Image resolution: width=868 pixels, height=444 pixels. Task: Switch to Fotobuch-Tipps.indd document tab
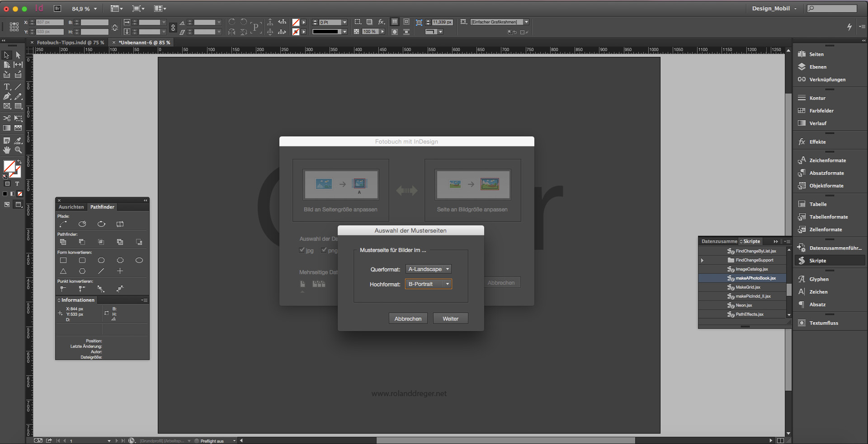70,42
